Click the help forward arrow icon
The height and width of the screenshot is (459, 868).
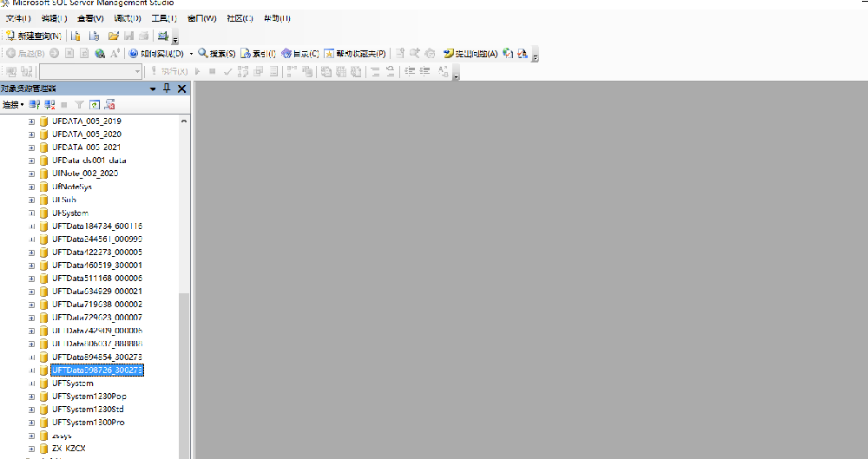click(x=54, y=54)
